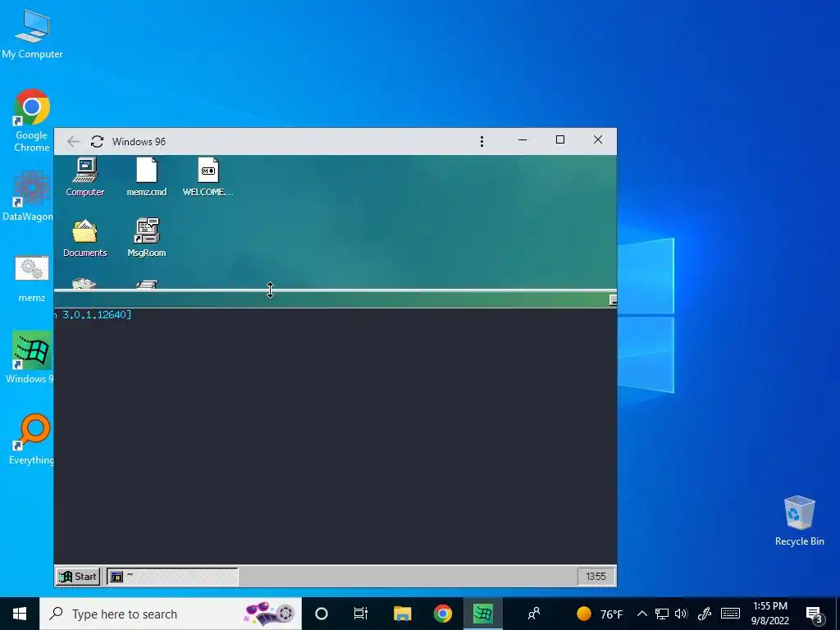The image size is (840, 630).
Task: Select the terminal task in Windows 96 taskbar
Action: [172, 577]
